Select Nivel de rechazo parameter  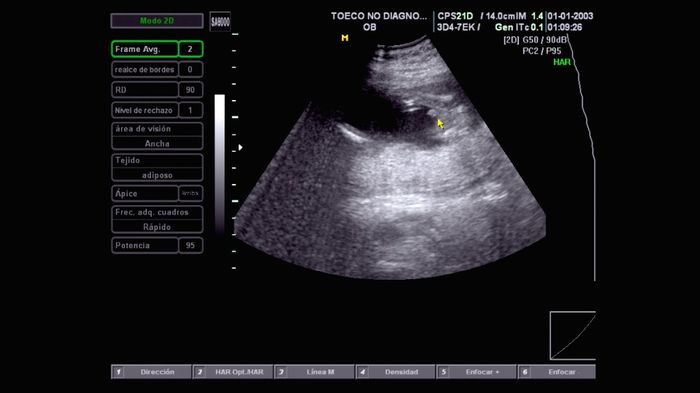pos(145,110)
